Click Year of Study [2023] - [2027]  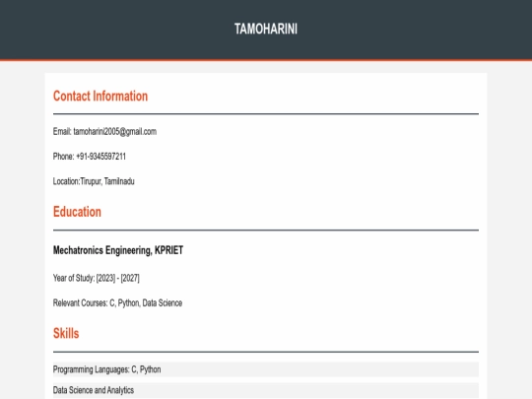tap(97, 278)
